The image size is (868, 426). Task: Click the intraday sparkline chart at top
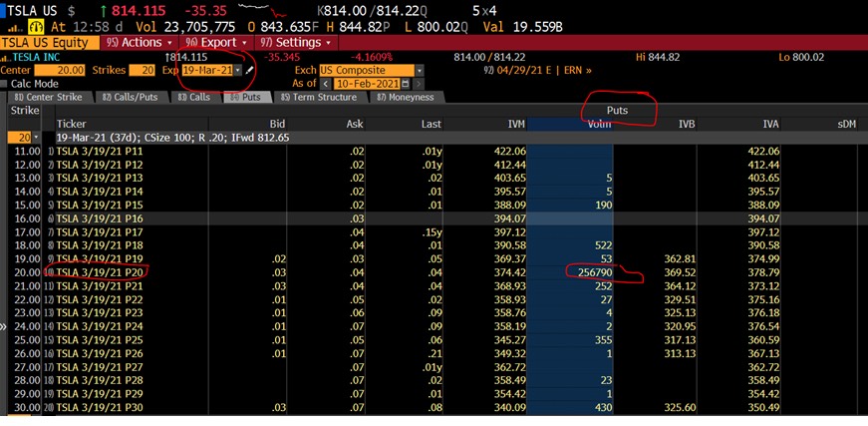262,9
